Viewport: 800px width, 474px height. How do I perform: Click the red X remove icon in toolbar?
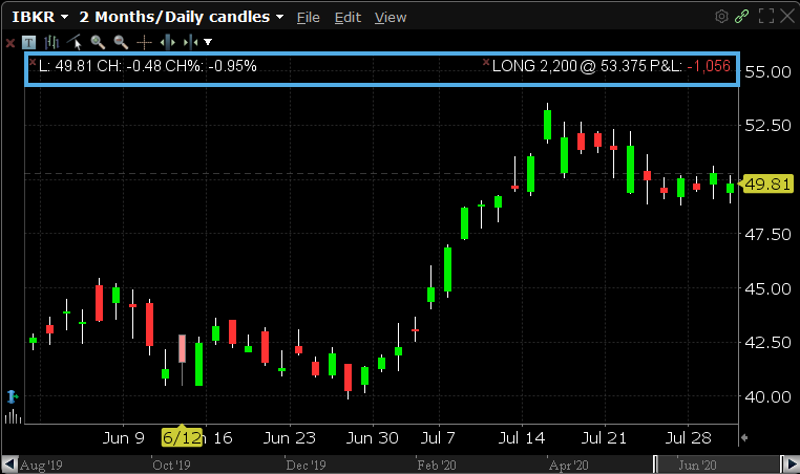pos(10,43)
